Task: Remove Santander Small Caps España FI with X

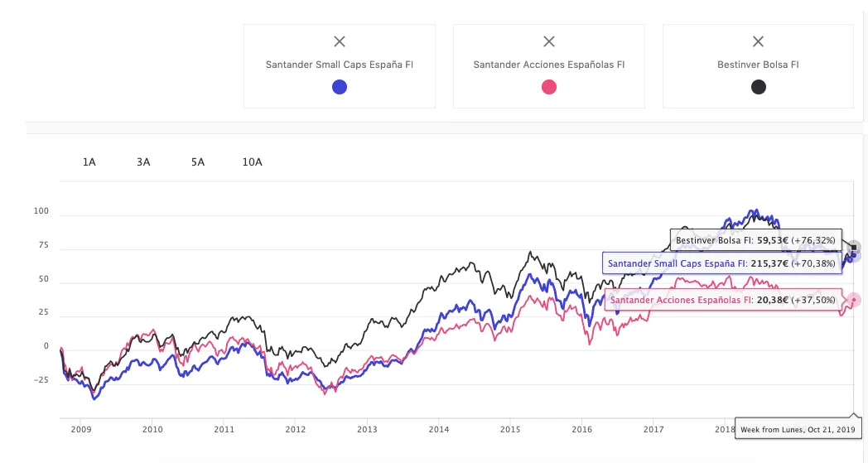Action: click(x=339, y=41)
